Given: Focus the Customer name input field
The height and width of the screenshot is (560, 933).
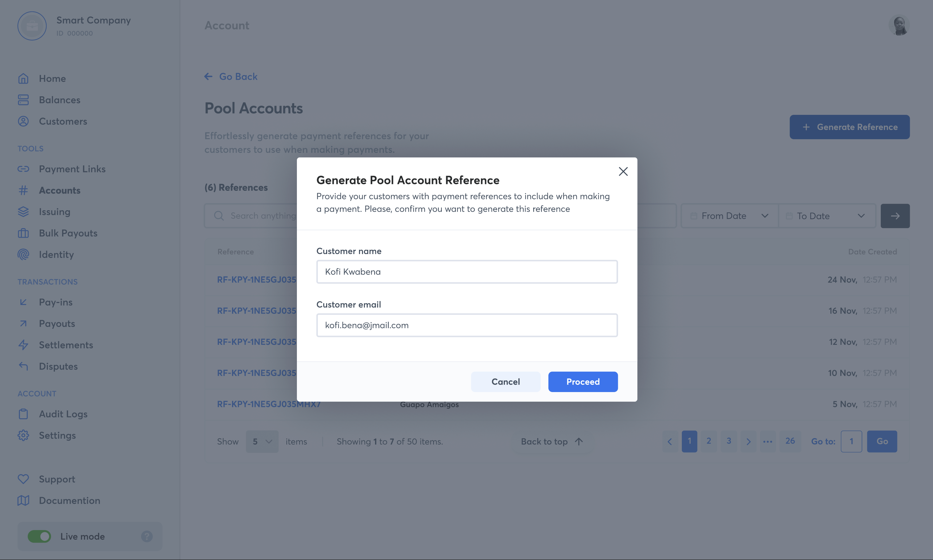Looking at the screenshot, I should pos(467,272).
